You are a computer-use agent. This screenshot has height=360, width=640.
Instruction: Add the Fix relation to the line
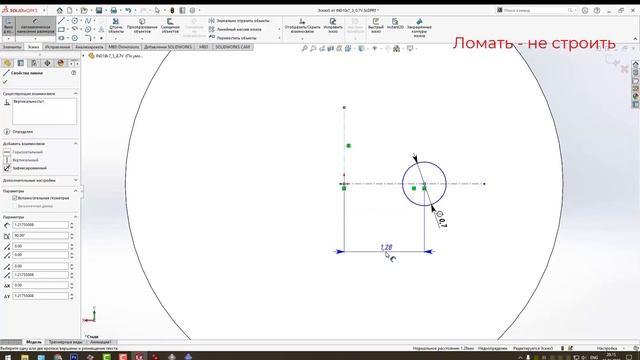pos(25,168)
